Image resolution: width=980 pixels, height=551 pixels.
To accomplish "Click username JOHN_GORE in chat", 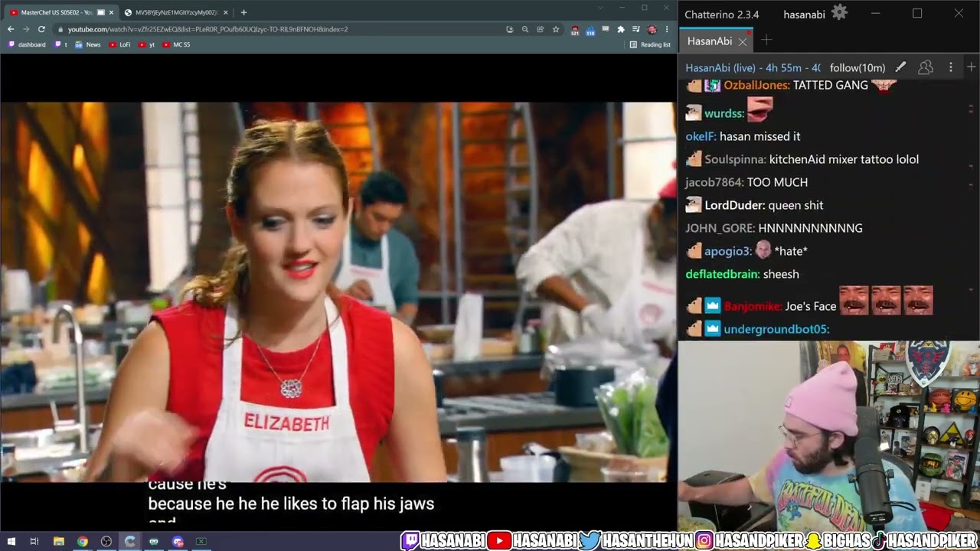I will click(720, 228).
